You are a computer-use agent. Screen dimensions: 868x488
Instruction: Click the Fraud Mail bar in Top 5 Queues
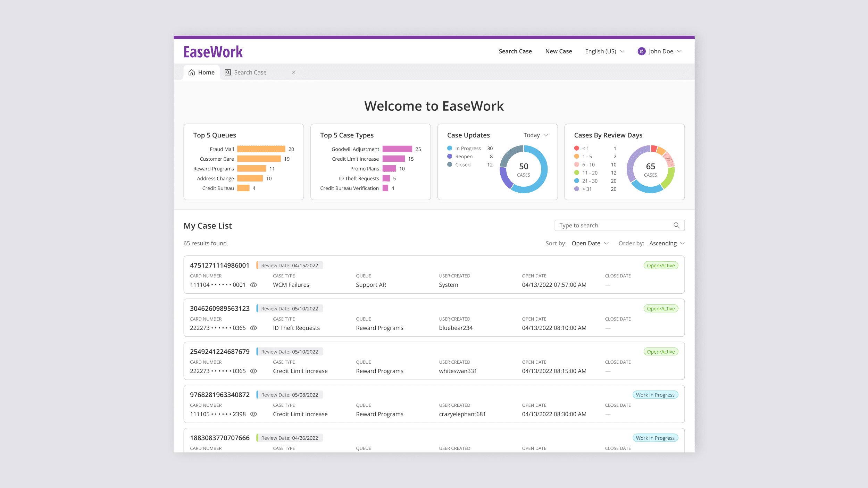260,149
